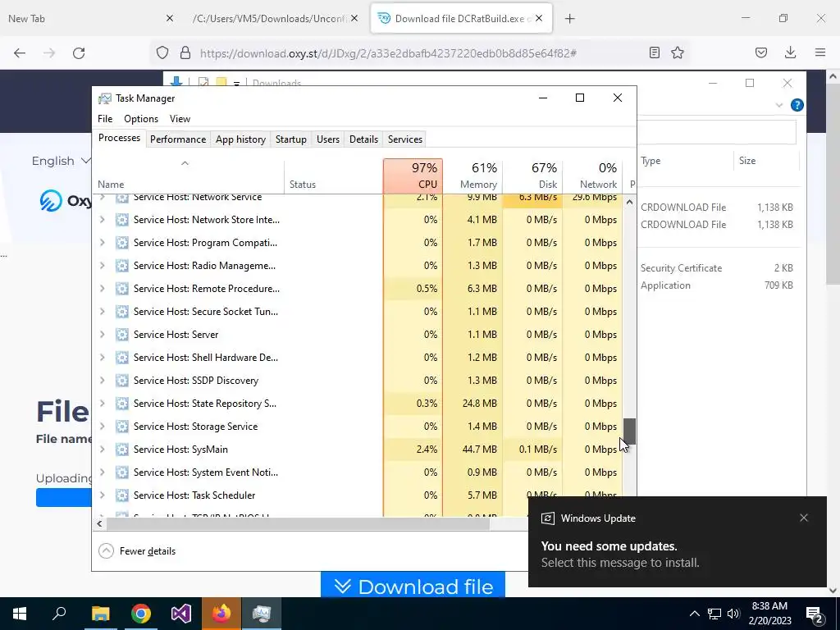
Task: Open Windows Start menu
Action: (20, 614)
